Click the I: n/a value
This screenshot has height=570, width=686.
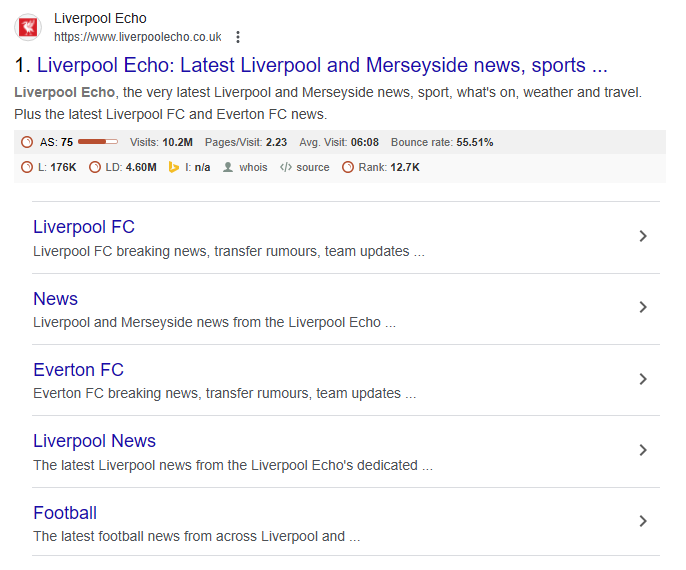[198, 167]
